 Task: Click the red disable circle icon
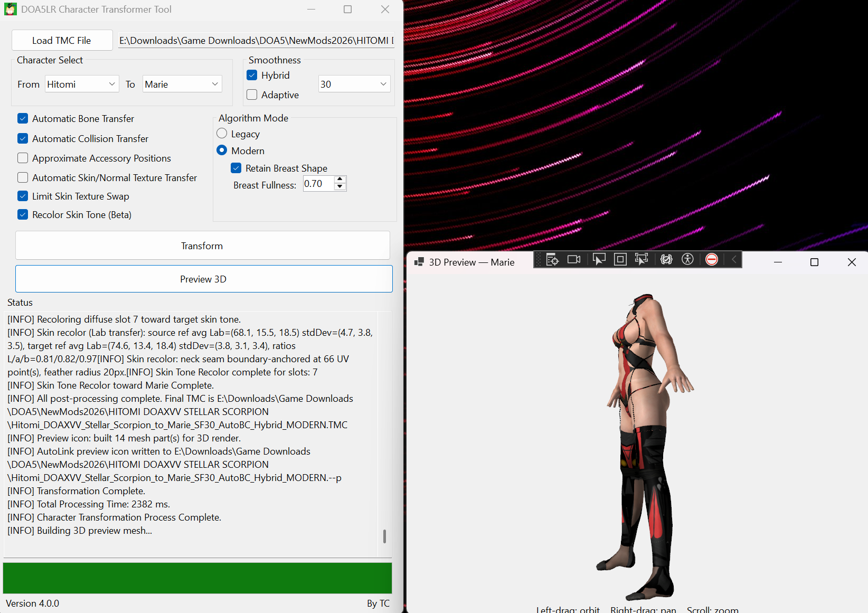[x=712, y=259]
